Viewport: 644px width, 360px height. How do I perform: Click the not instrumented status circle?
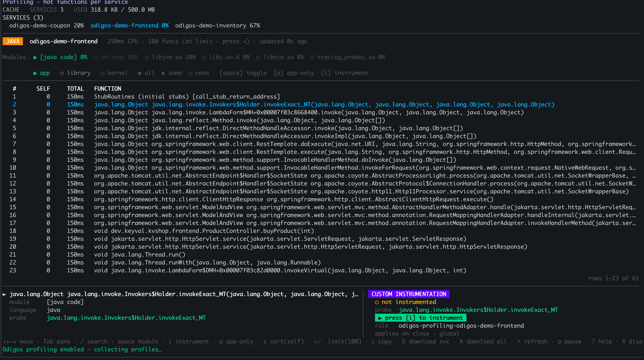377,302
